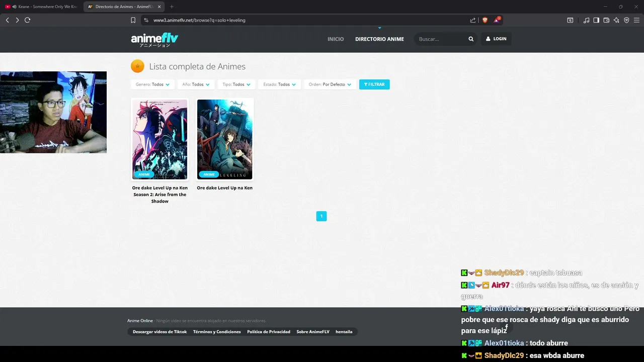Click the orange star icon beside Lista completa
Image resolution: width=644 pixels, height=362 pixels.
pyautogui.click(x=137, y=66)
